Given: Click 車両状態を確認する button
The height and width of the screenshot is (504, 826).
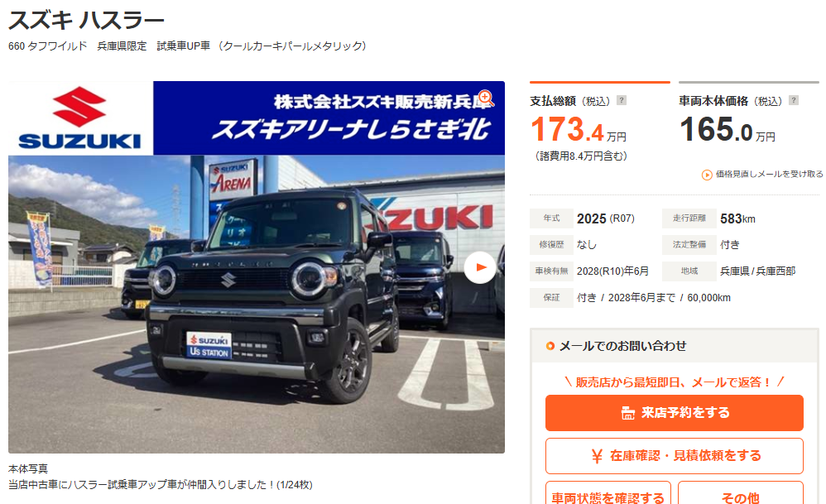Looking at the screenshot, I should click(x=608, y=493).
